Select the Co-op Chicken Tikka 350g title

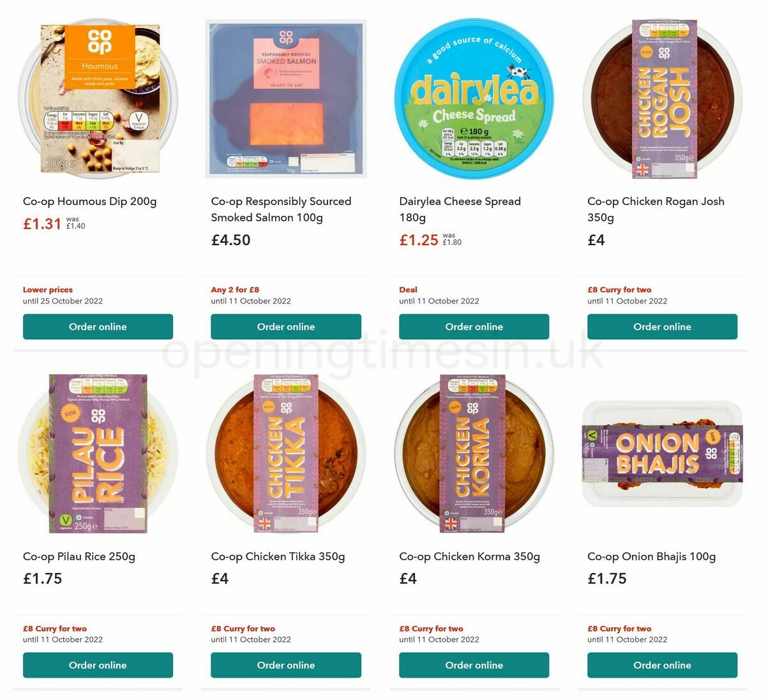click(279, 556)
